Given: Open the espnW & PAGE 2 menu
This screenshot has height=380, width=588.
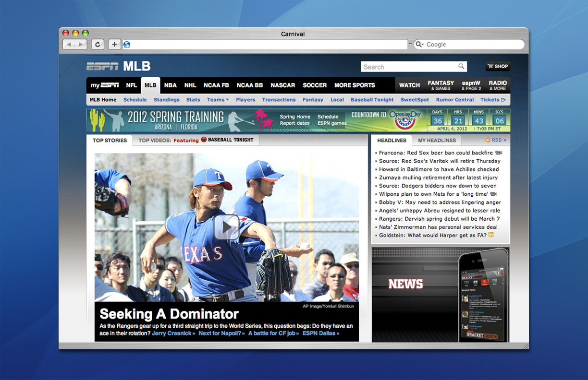Looking at the screenshot, I should point(471,85).
